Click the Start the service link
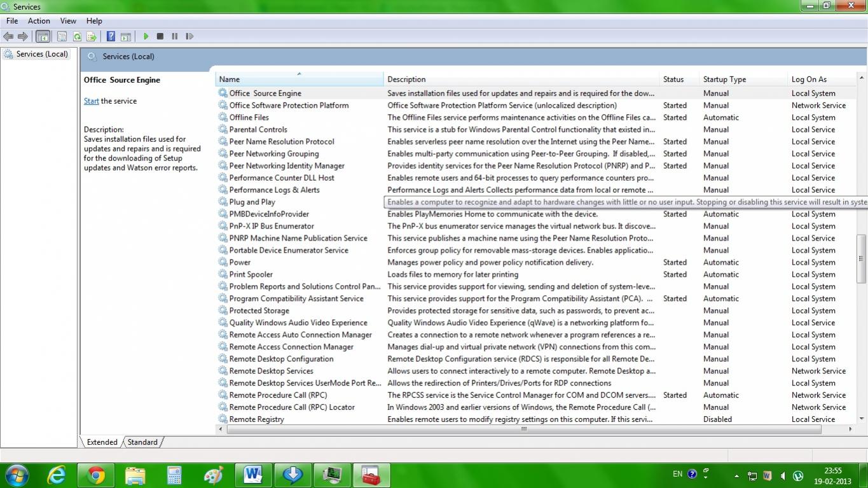The height and width of the screenshot is (488, 868). 92,101
